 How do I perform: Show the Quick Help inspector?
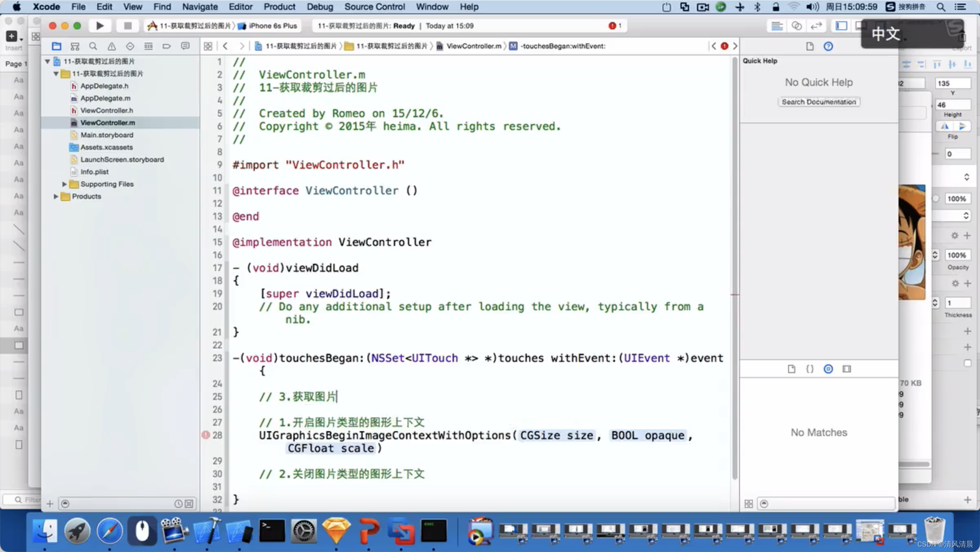828,46
